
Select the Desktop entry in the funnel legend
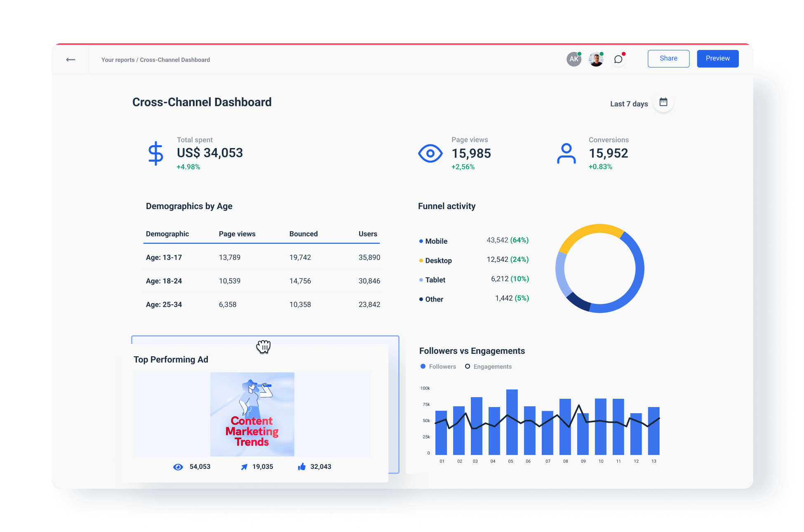click(x=438, y=260)
